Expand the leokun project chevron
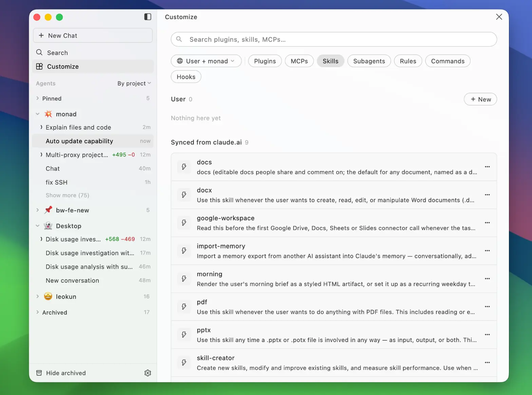 point(38,297)
